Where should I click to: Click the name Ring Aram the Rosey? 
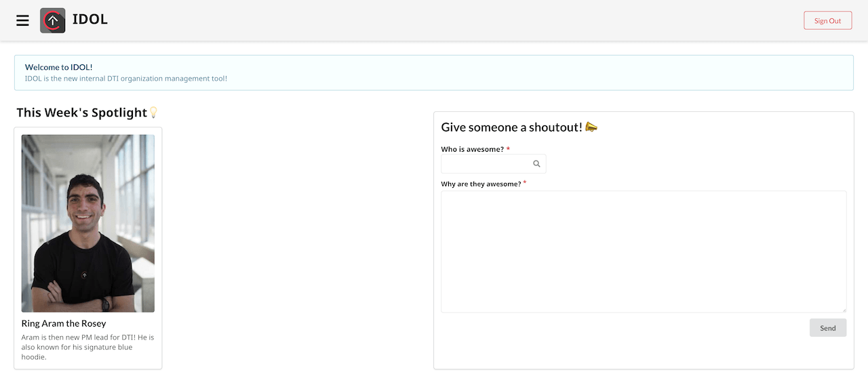pos(63,323)
